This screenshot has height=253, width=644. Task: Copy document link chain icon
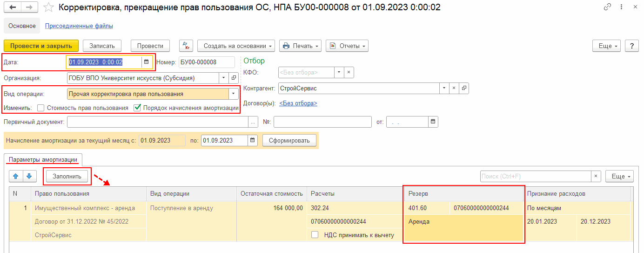[607, 7]
